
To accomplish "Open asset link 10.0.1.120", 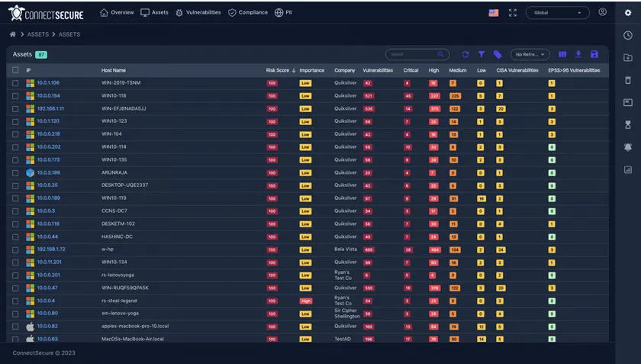I will click(x=48, y=121).
